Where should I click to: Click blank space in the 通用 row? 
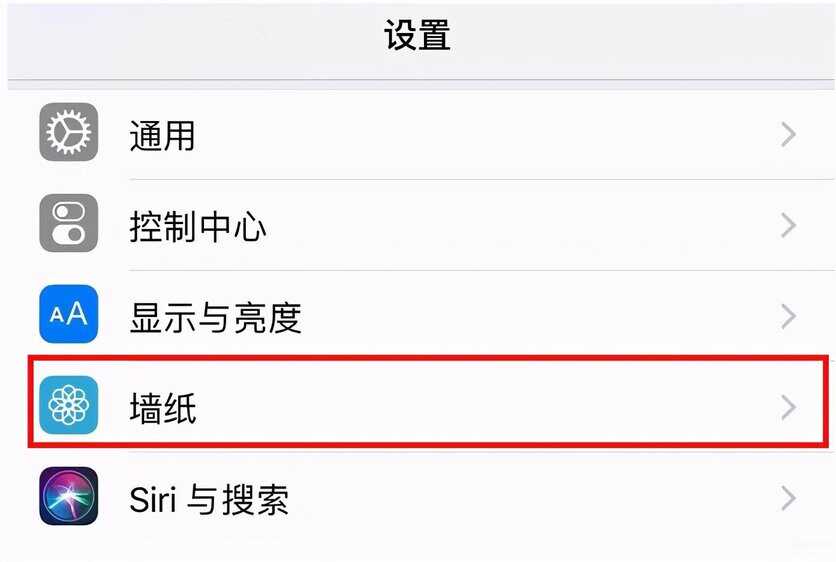(480, 135)
